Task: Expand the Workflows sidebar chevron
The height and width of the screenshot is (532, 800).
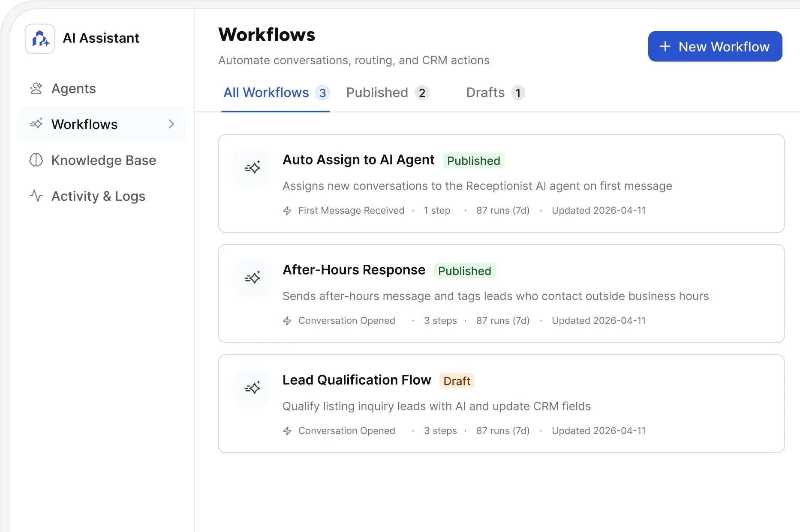Action: [171, 124]
